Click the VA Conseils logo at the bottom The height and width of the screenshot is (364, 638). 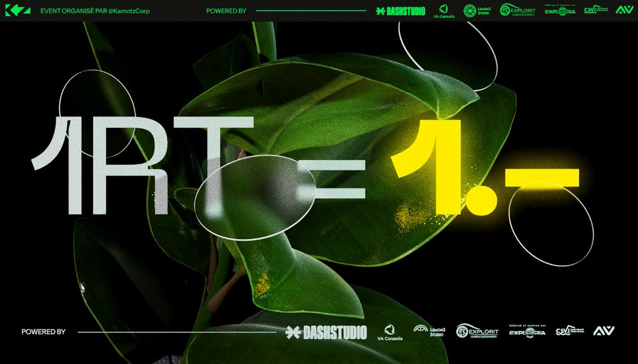click(x=391, y=332)
